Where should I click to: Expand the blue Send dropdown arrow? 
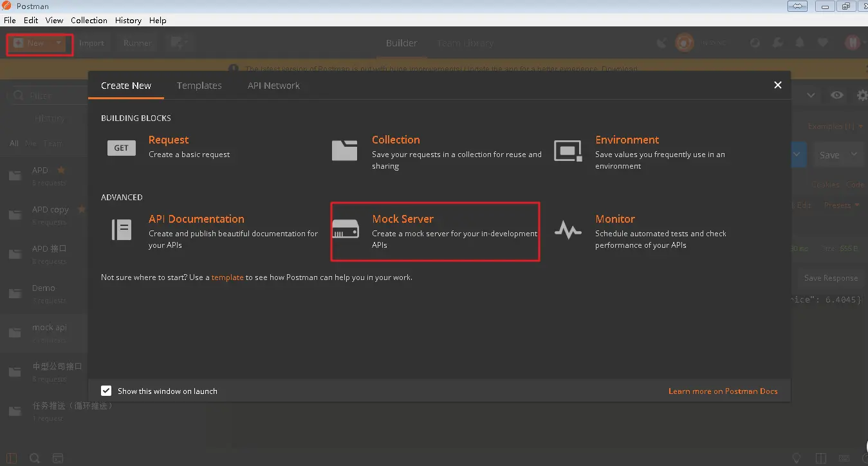tap(798, 154)
